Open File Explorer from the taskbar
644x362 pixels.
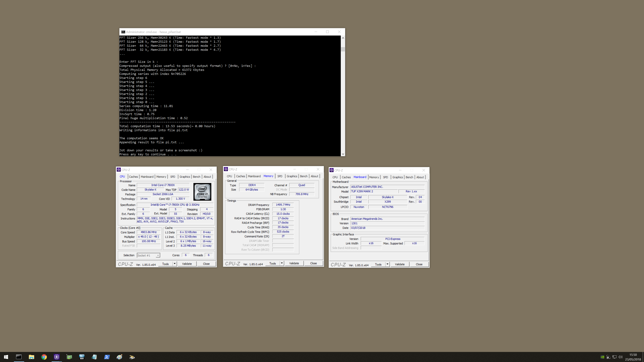(x=32, y=357)
